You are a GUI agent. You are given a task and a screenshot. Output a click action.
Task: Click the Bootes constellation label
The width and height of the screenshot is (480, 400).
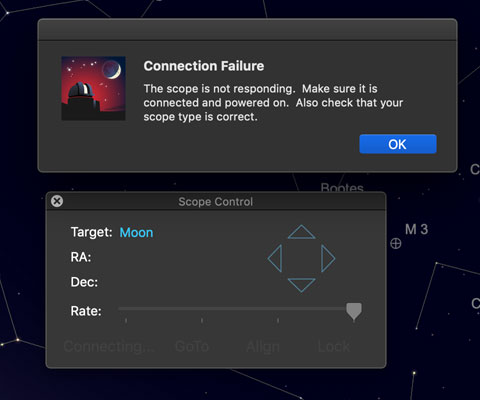click(x=342, y=187)
